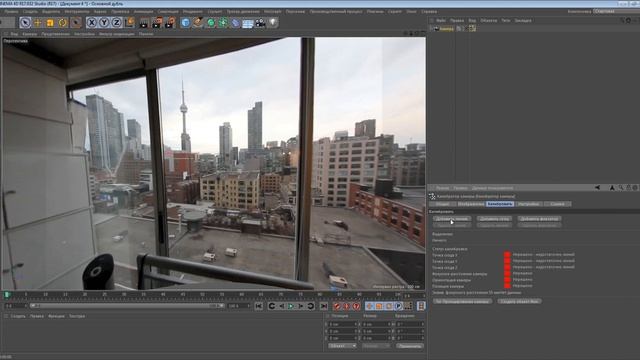Go to start of animation

coord(259,306)
